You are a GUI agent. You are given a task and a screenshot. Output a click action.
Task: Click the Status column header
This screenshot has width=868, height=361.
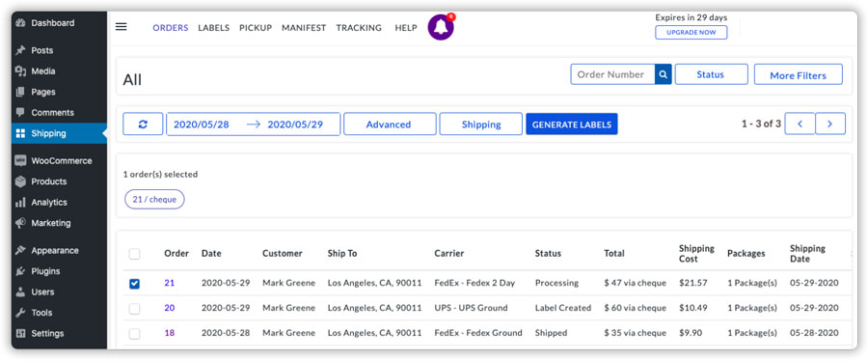click(x=548, y=254)
